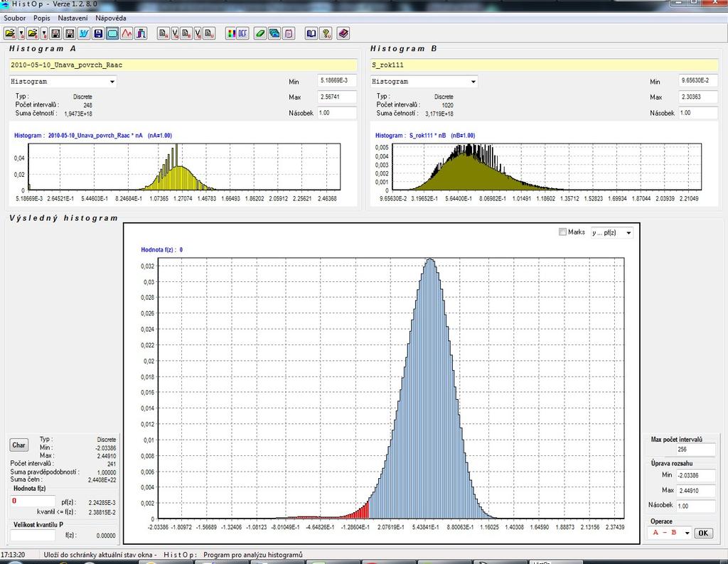728x564 pixels.
Task: Open the blue book help icon
Action: click(x=311, y=33)
